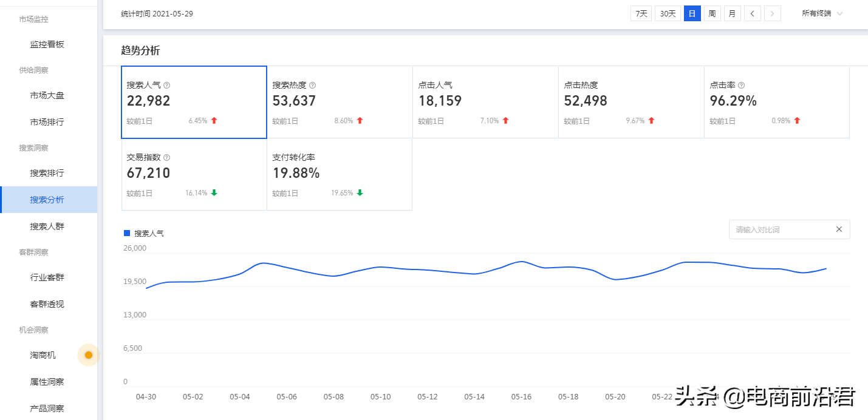This screenshot has width=868, height=420.
Task: Go to previous date with left chevron
Action: point(753,13)
